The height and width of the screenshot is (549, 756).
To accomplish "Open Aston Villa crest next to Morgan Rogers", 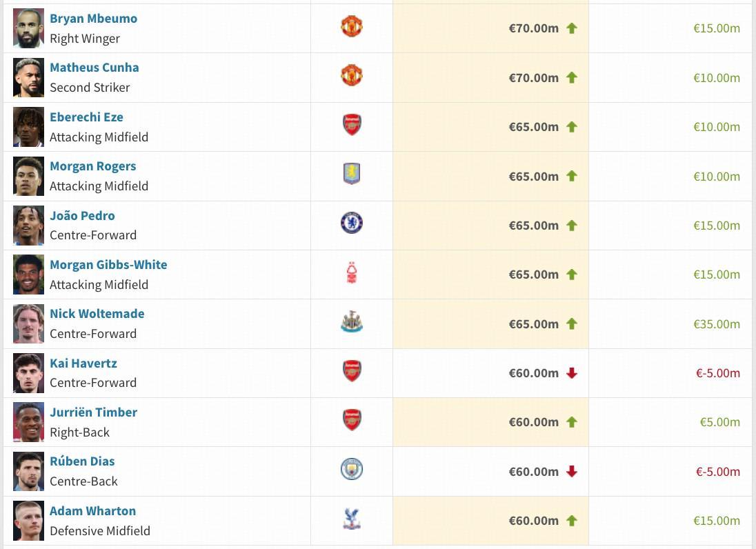I will (352, 174).
